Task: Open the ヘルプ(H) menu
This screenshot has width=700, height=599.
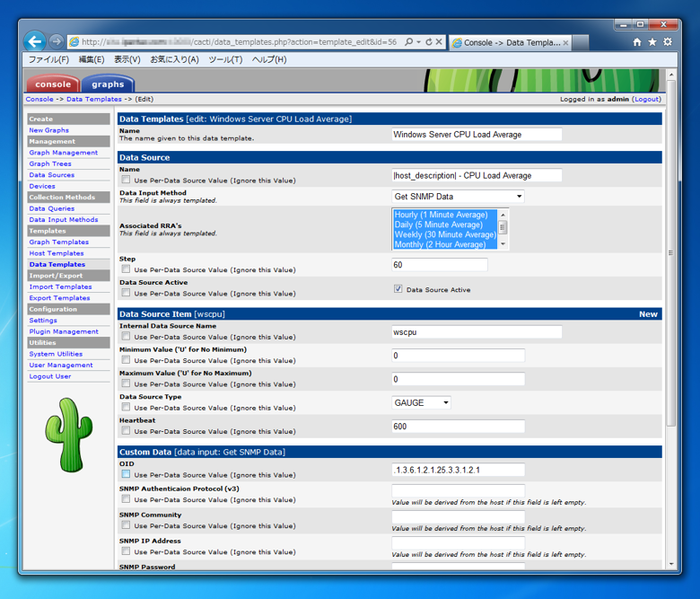Action: 269,59
